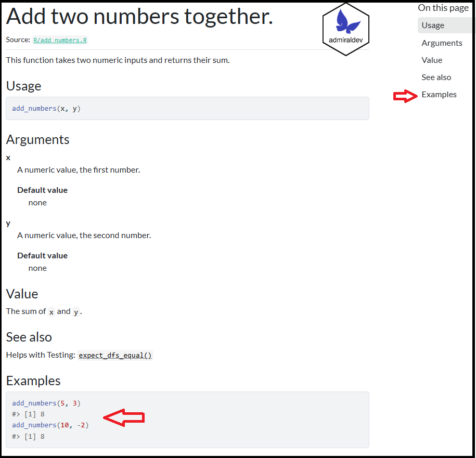Open the R/add_numbers.R source link

click(x=60, y=40)
